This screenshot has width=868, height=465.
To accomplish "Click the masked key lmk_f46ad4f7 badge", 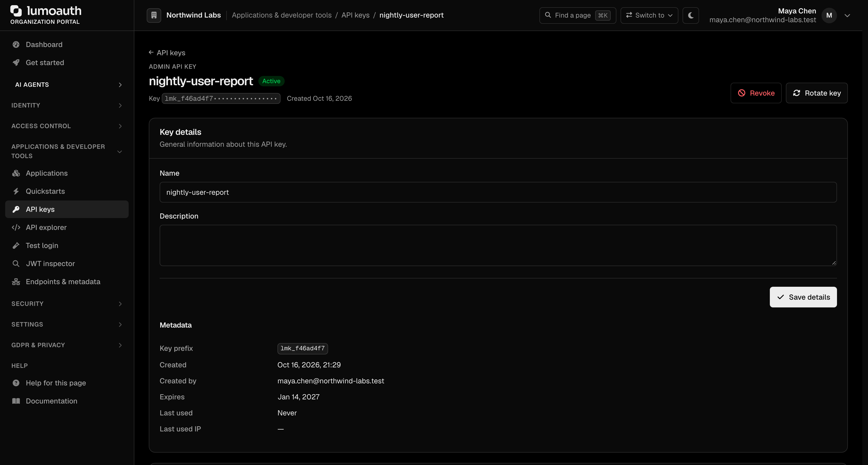I will [221, 98].
